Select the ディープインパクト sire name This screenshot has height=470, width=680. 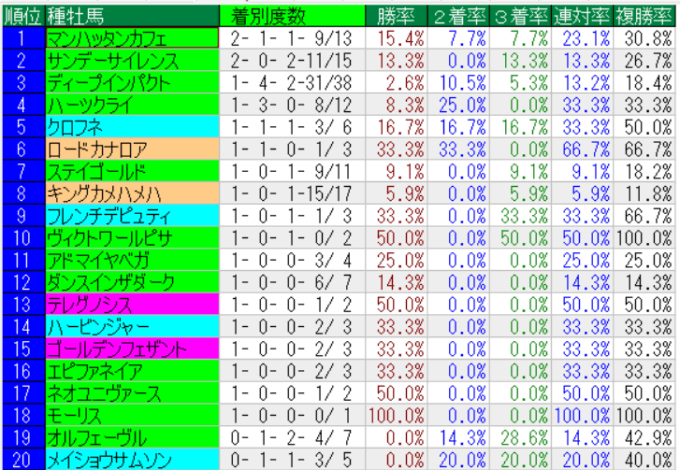(132, 83)
